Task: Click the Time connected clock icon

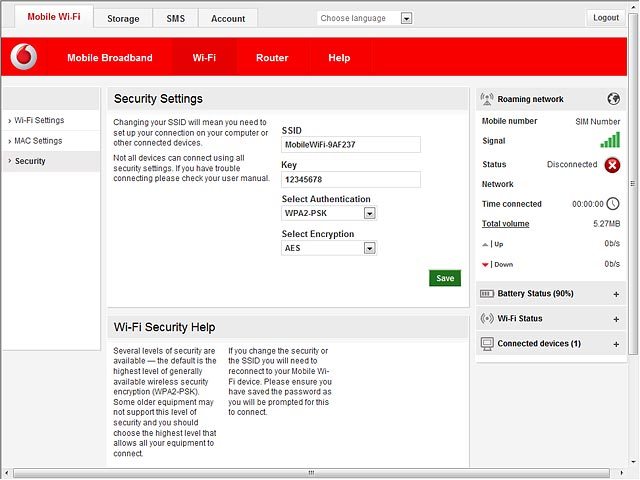Action: click(613, 204)
